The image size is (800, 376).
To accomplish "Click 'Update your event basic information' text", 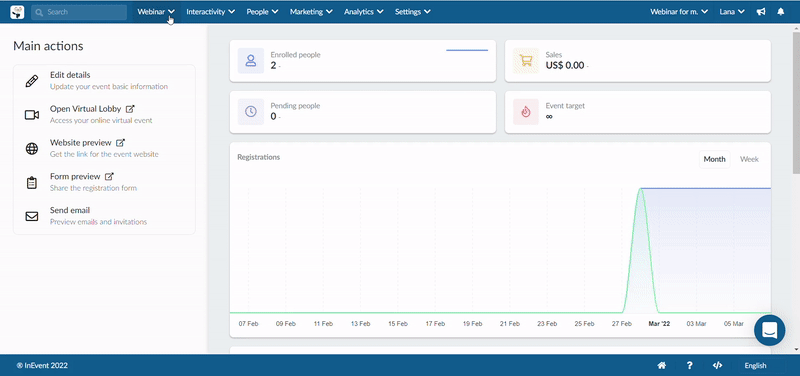I will pos(109,87).
